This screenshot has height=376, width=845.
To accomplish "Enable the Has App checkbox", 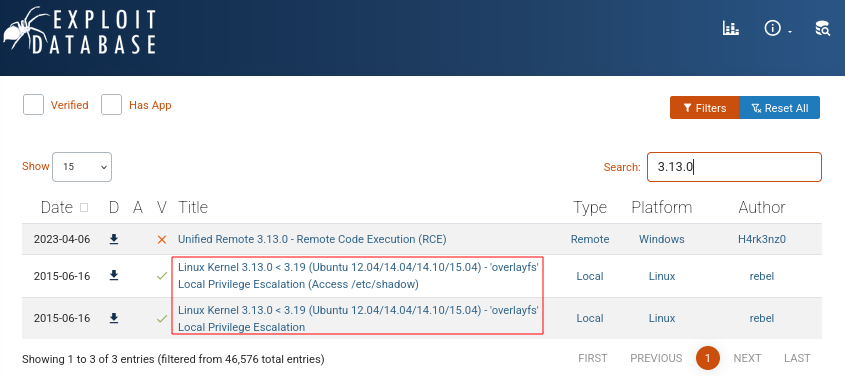I will (112, 105).
